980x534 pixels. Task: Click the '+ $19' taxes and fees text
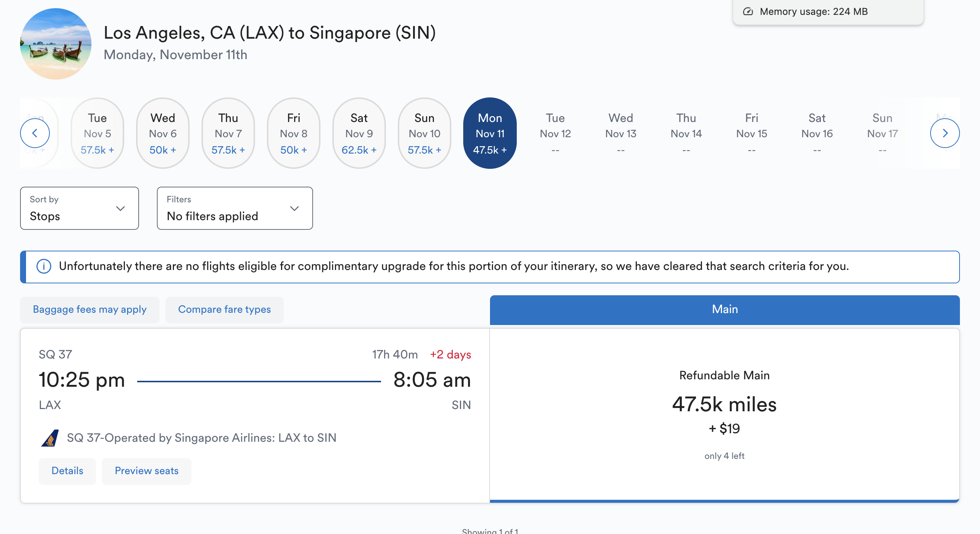[x=724, y=429]
